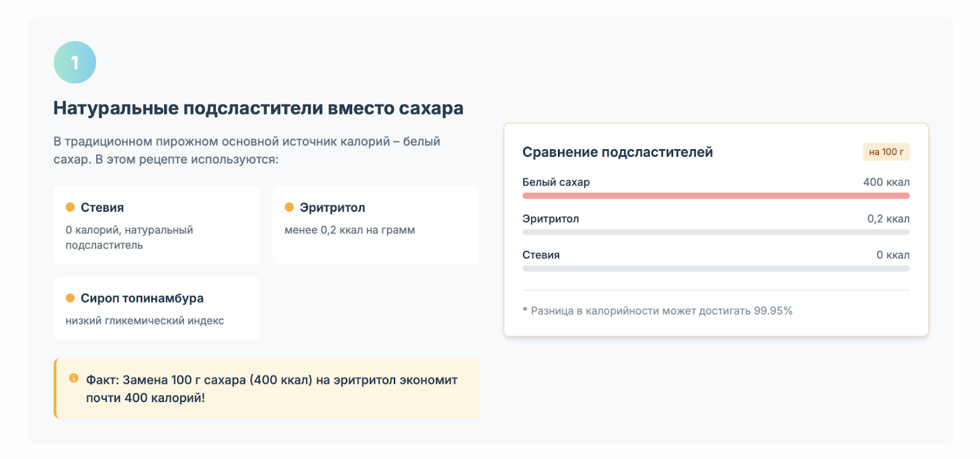
Task: Click the «на 100 г» badge
Action: (x=886, y=152)
